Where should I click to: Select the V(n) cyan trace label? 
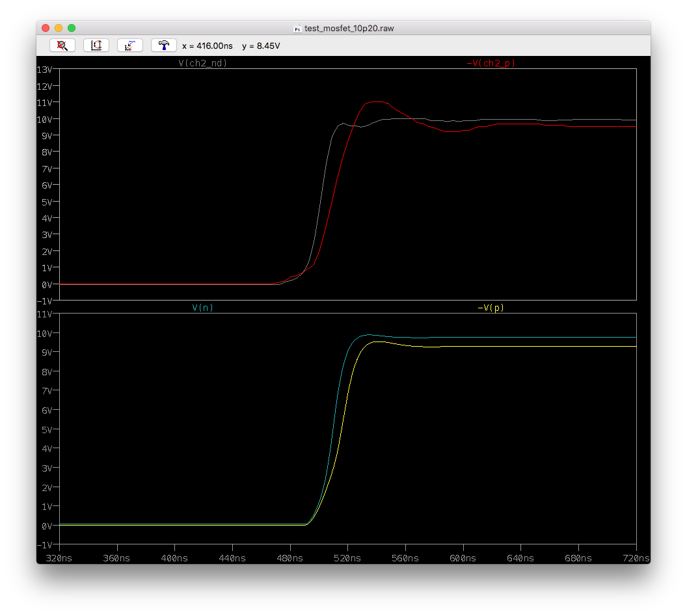pyautogui.click(x=203, y=308)
